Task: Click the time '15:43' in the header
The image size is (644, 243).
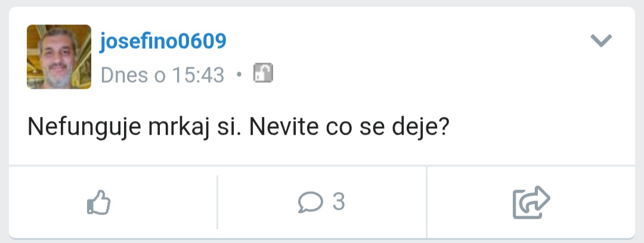Action: pos(198,75)
